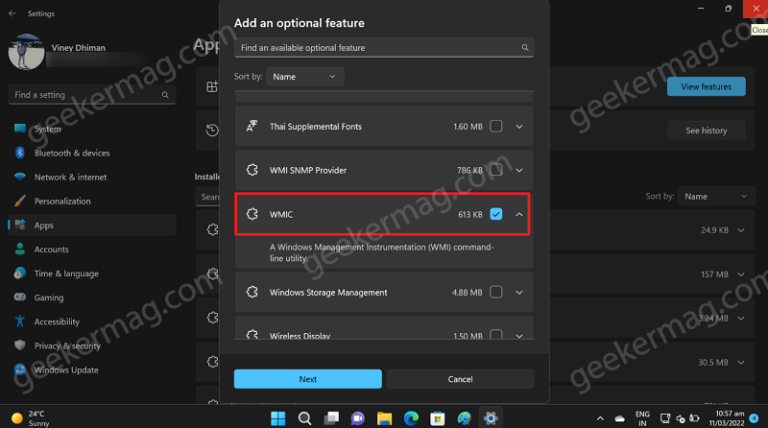Click the Next button
This screenshot has height=428, width=768.
click(308, 379)
